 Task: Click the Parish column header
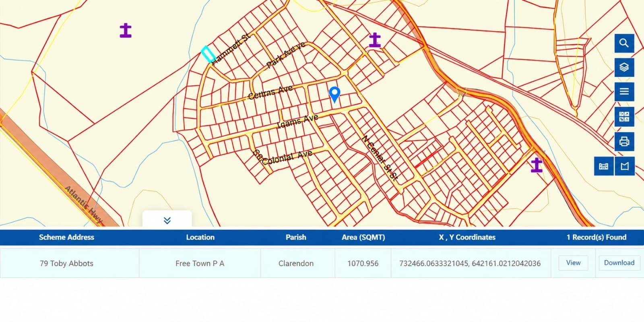[x=296, y=237]
